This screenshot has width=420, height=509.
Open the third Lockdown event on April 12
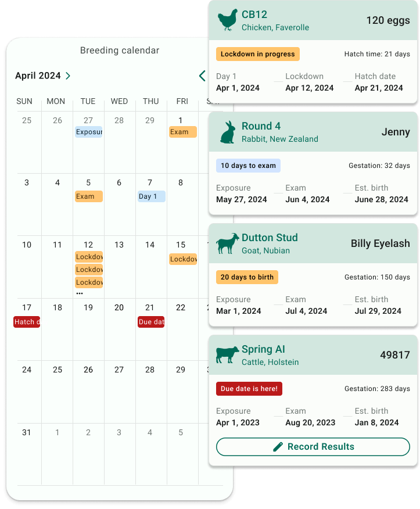pyautogui.click(x=89, y=282)
